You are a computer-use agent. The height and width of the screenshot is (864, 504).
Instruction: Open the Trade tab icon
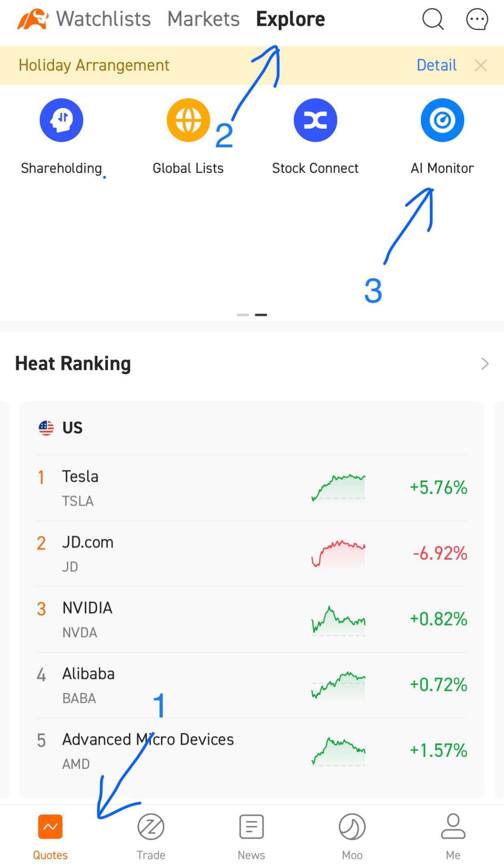point(151,828)
